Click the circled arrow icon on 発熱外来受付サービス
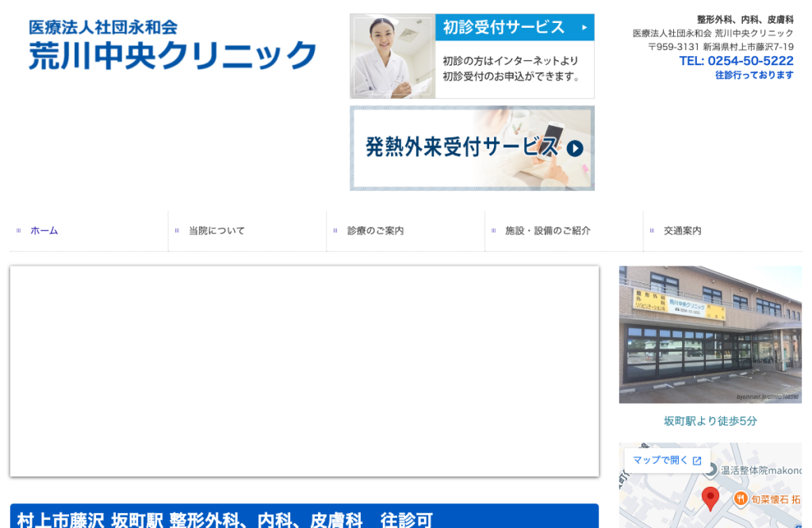The width and height of the screenshot is (812, 528). [x=575, y=148]
